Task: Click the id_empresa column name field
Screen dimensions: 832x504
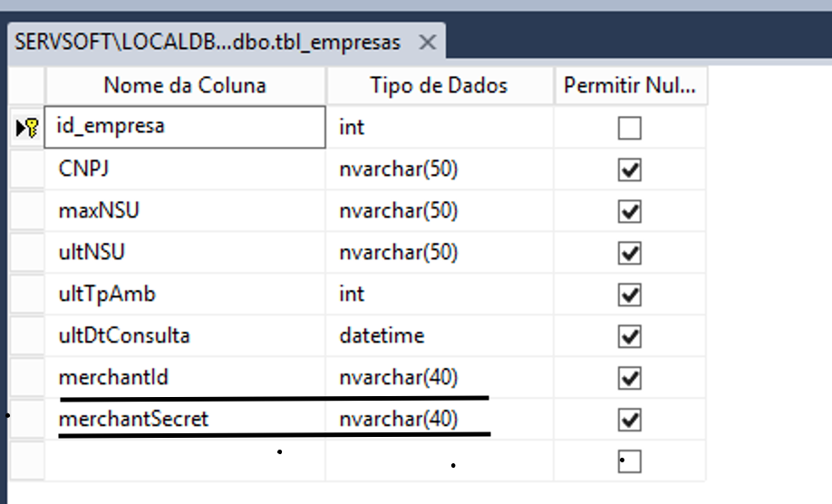Action: coord(186,127)
